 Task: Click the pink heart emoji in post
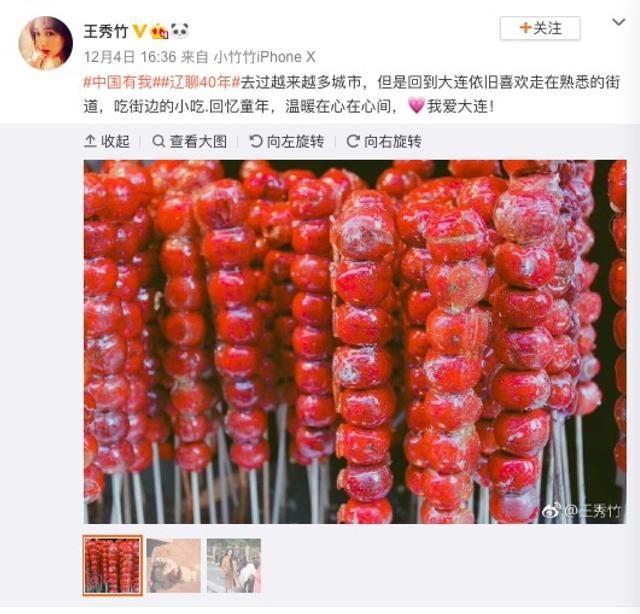[x=416, y=106]
